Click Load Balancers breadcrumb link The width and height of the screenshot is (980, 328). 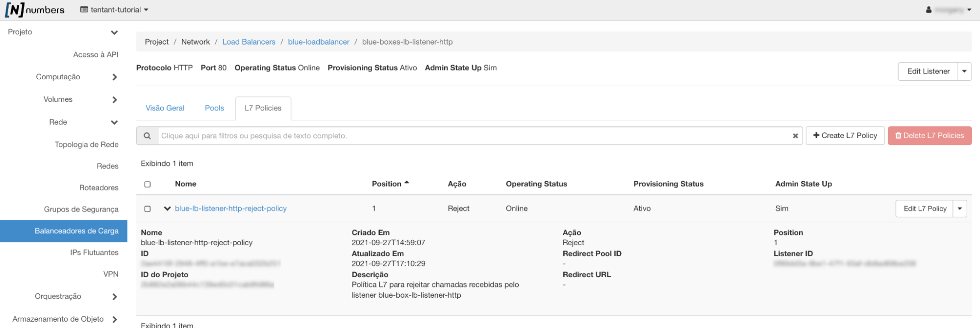(249, 42)
